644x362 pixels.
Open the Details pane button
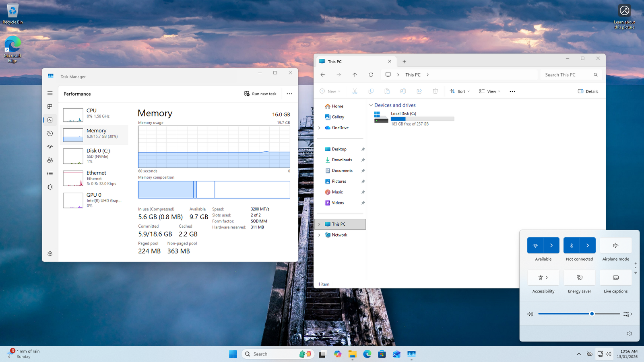tap(588, 91)
